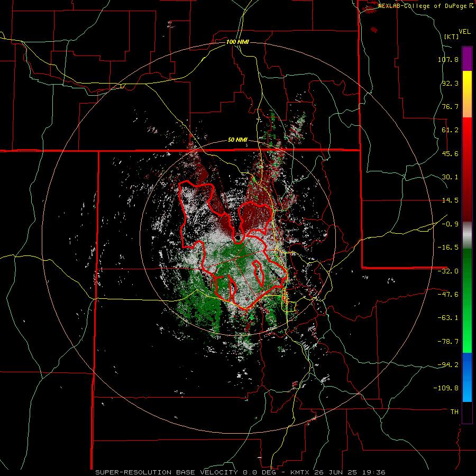Pick the yellow-orange band of the velocity scale

pyautogui.click(x=467, y=94)
